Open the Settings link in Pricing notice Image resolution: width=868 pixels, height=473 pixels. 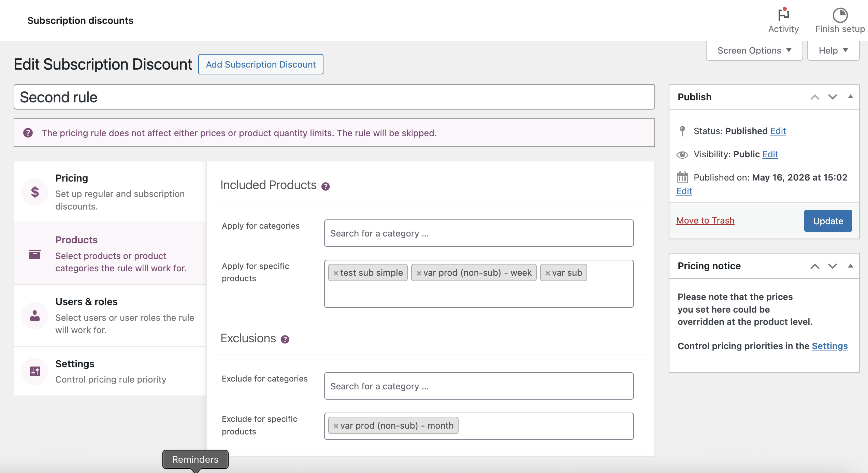click(x=829, y=346)
